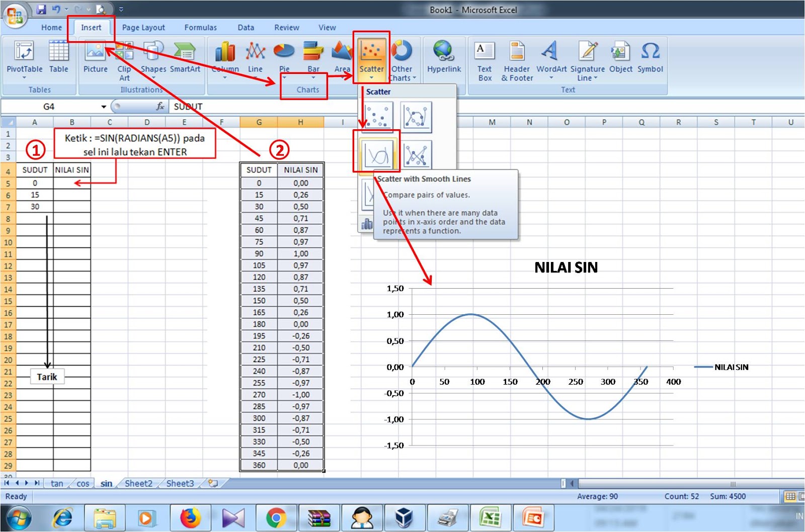
Task: Open the View ribbon tab
Action: (327, 28)
